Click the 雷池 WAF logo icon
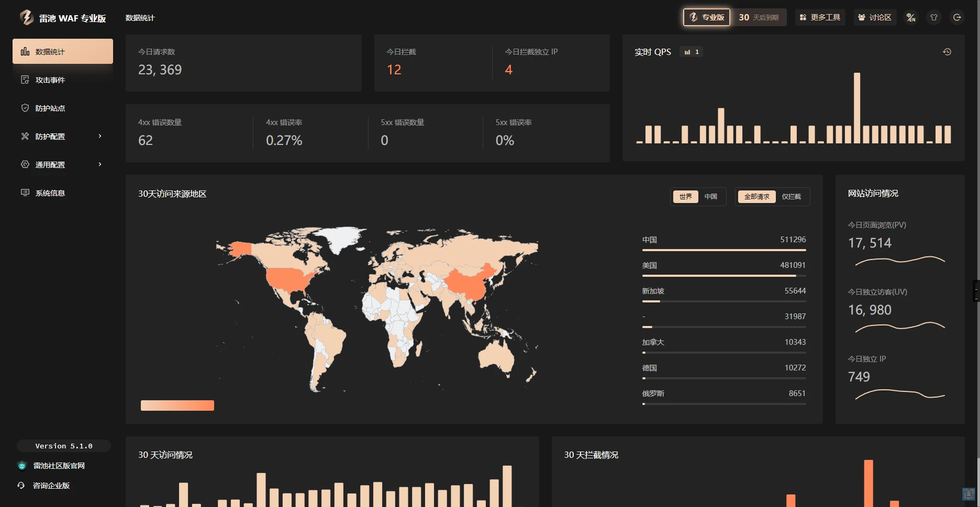980x507 pixels. pos(26,17)
